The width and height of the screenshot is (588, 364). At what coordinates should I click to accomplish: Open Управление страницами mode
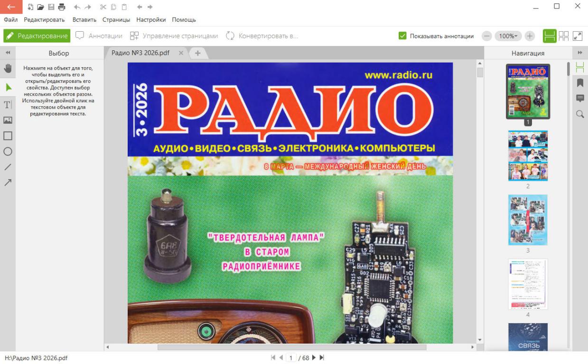pyautogui.click(x=174, y=36)
